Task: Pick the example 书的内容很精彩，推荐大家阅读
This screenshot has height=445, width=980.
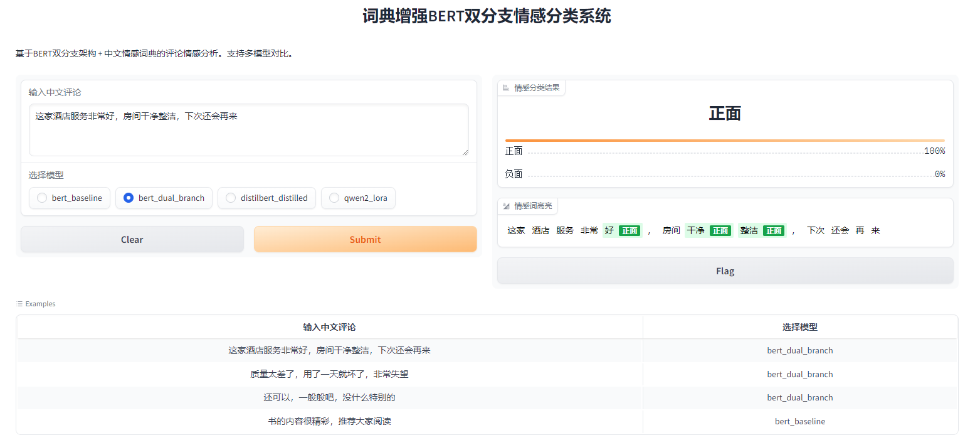Action: [329, 421]
